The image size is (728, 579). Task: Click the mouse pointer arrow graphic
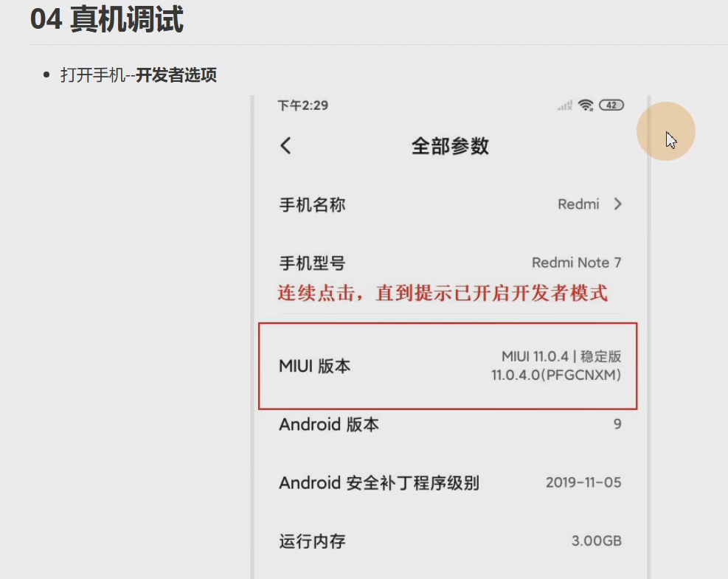coord(671,139)
